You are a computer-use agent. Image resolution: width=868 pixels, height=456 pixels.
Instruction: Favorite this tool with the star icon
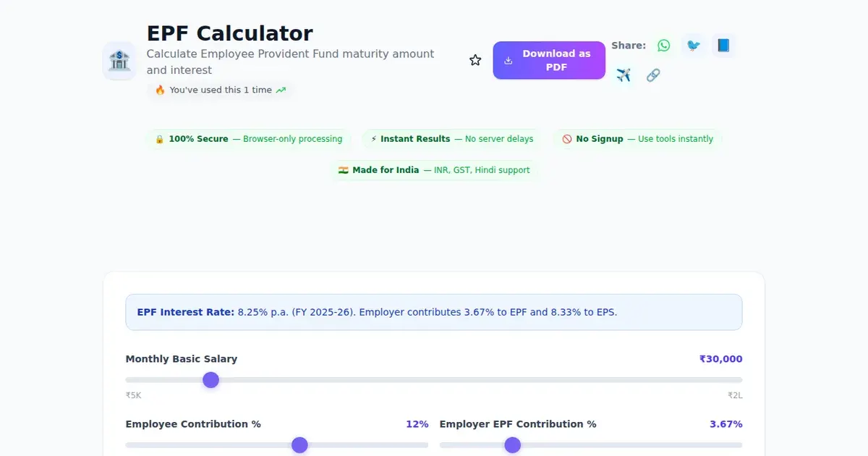tap(475, 60)
